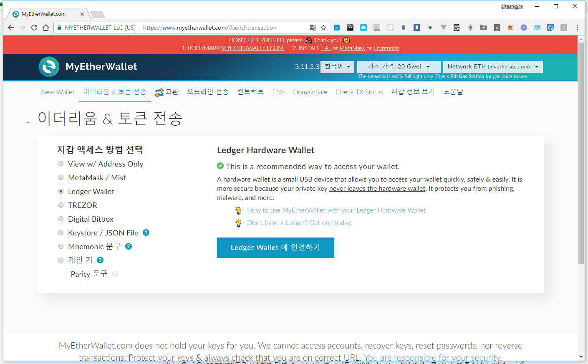This screenshot has width=588, height=364.
Task: Open the Vue devtools extension icon
Action: [x=444, y=28]
